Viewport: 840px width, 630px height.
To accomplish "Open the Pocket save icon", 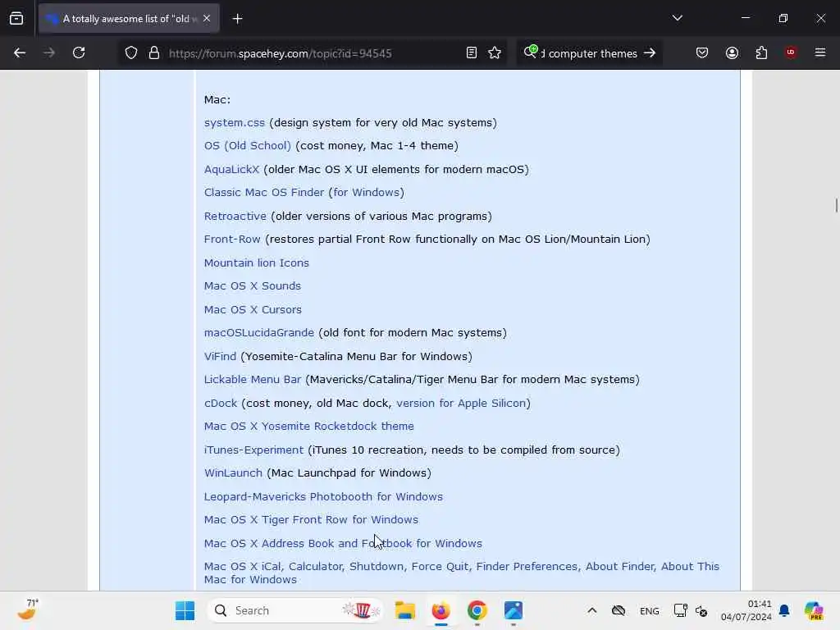I will (702, 52).
